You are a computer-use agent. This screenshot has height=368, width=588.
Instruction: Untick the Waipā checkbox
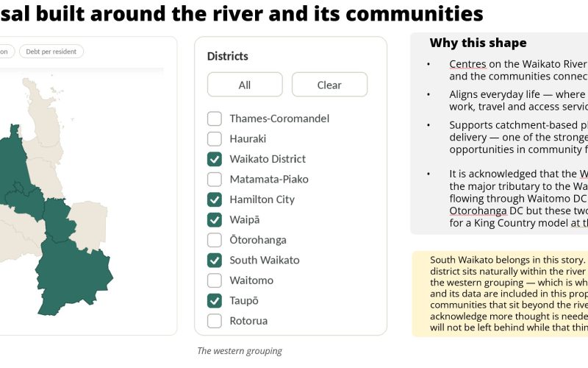[x=215, y=220]
